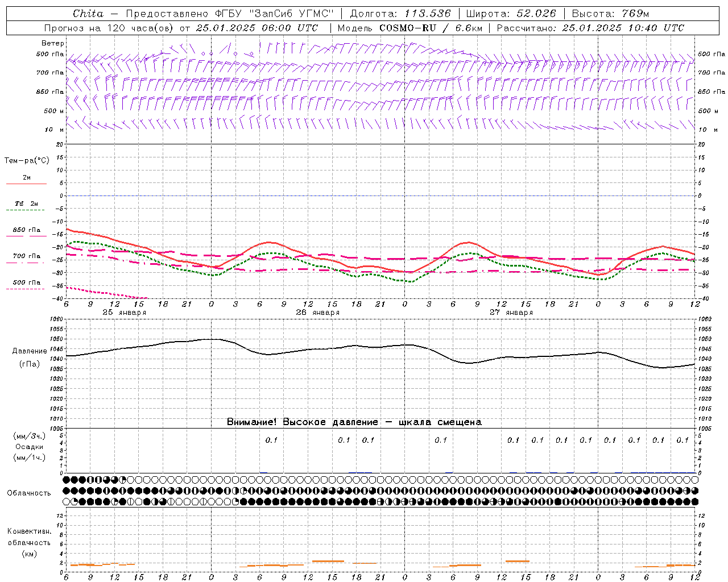
Task: Click the "Td 2м" dew point legend entry
Action: pos(26,203)
